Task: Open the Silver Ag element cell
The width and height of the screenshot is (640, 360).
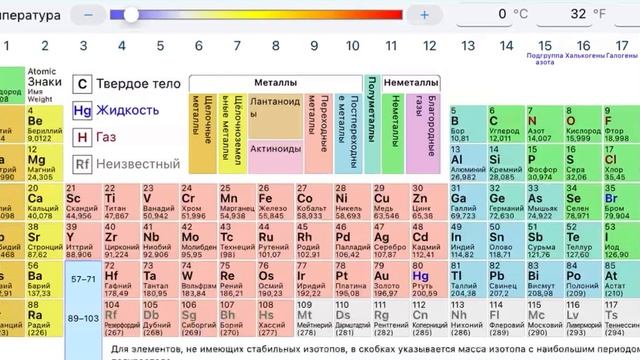Action: (x=391, y=240)
